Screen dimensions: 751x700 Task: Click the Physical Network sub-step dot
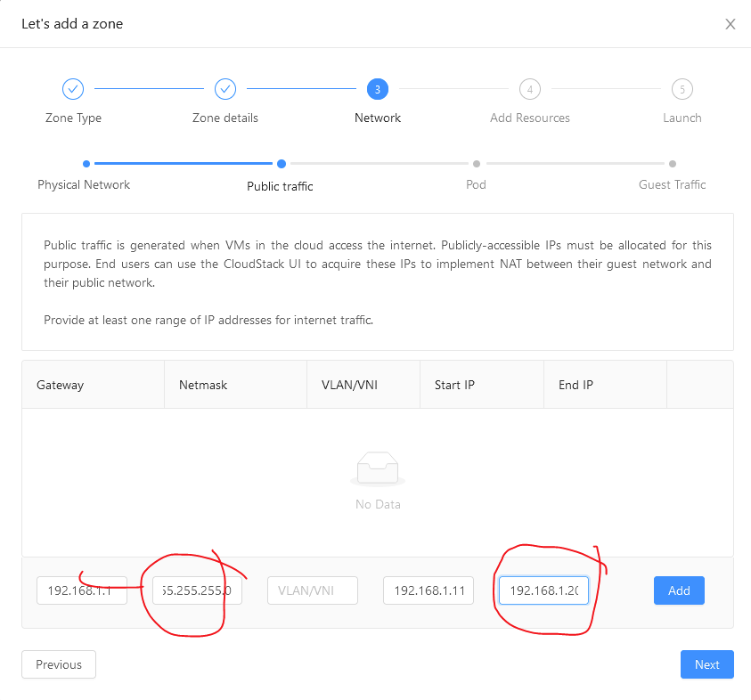coord(86,164)
